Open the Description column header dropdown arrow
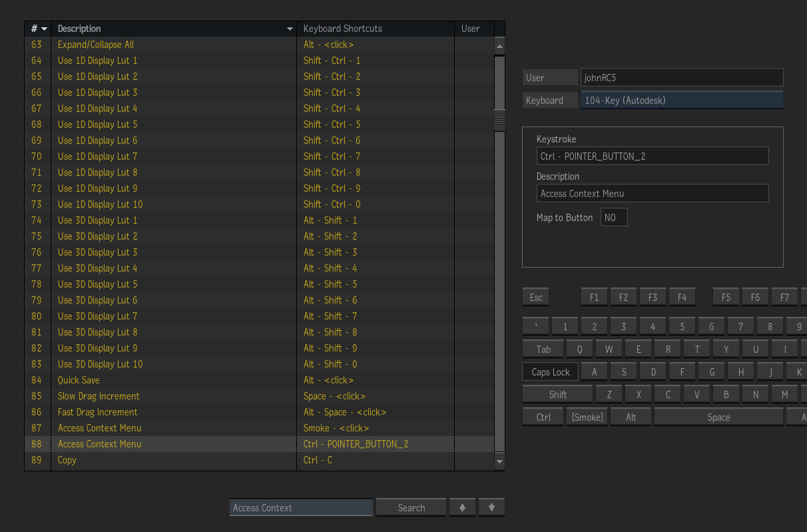The width and height of the screenshot is (807, 532). 290,29
